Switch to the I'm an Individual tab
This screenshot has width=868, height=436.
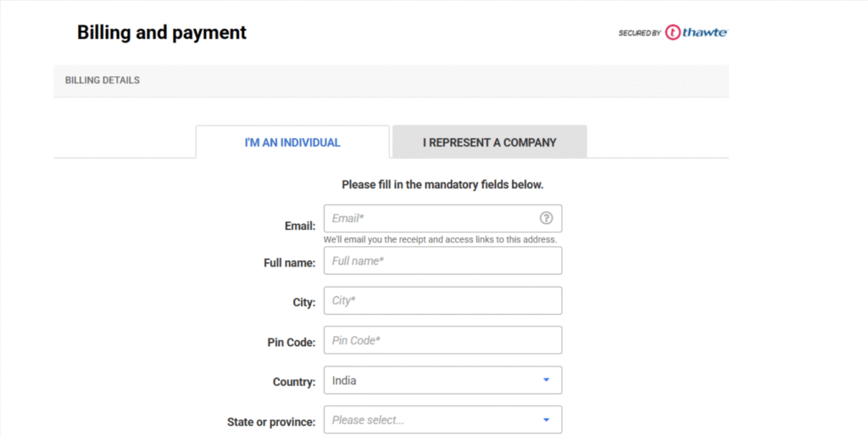292,143
